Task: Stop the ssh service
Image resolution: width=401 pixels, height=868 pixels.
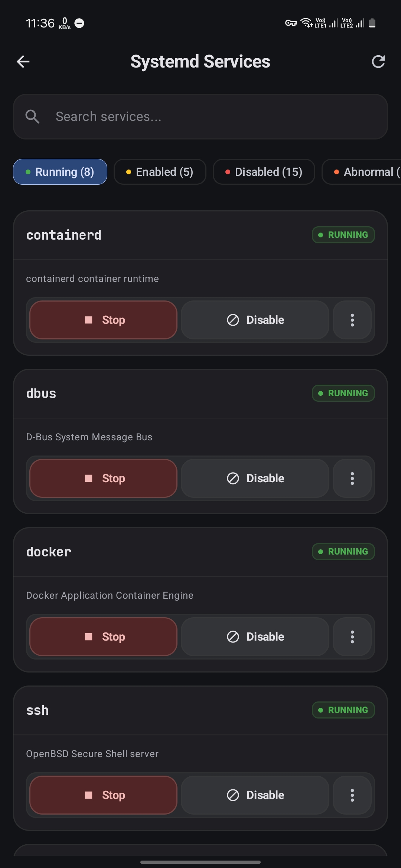Action: [x=103, y=795]
